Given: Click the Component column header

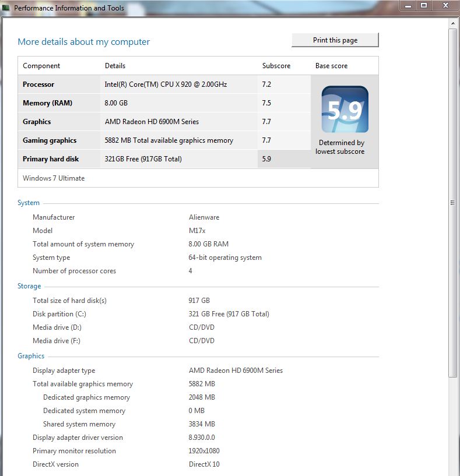Looking at the screenshot, I should click(x=41, y=66).
